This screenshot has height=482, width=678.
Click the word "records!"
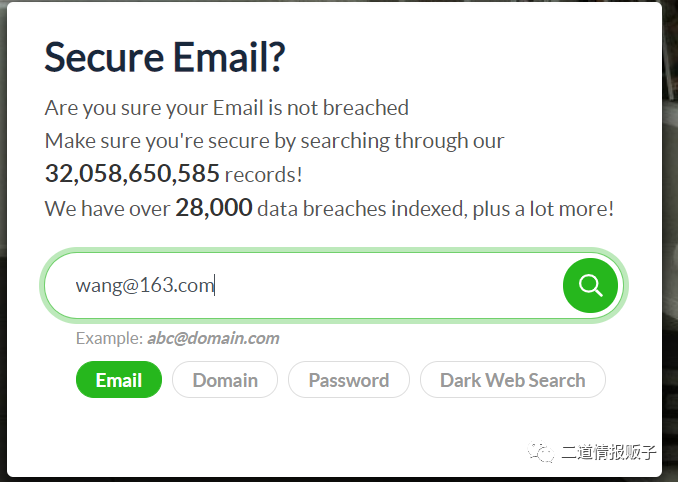[x=263, y=175]
